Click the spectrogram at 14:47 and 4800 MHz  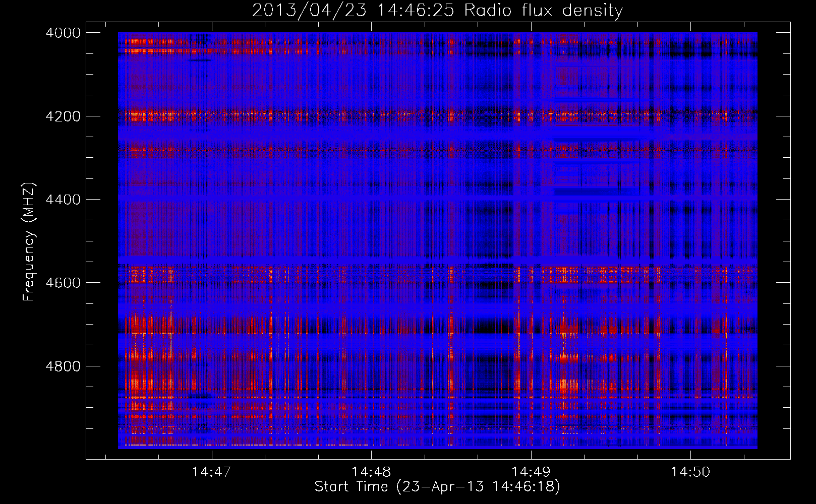[x=212, y=366]
